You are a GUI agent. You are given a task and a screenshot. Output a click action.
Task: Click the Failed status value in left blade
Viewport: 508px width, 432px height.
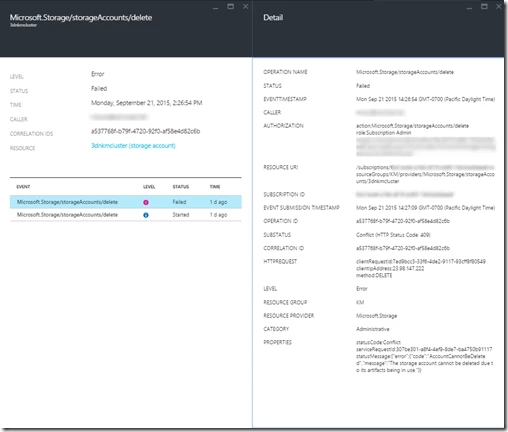click(x=99, y=88)
